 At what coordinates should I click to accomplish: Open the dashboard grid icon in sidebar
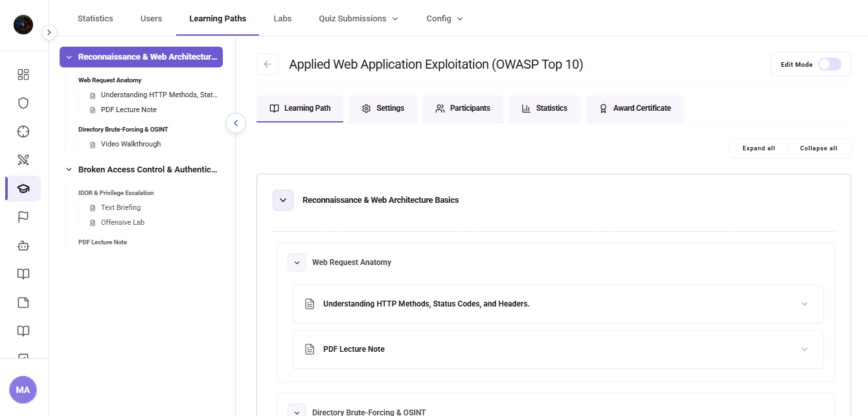(x=23, y=75)
